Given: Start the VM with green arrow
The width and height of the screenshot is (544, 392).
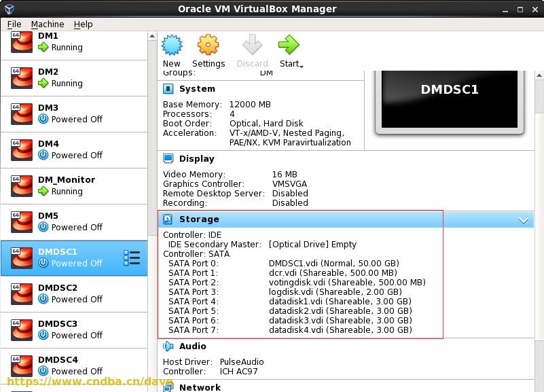Looking at the screenshot, I should click(x=289, y=45).
